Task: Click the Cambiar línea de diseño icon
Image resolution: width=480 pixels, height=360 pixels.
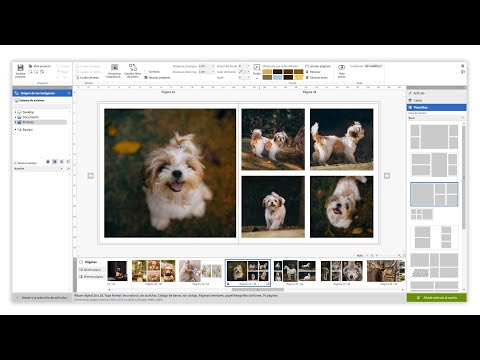Action: click(132, 68)
